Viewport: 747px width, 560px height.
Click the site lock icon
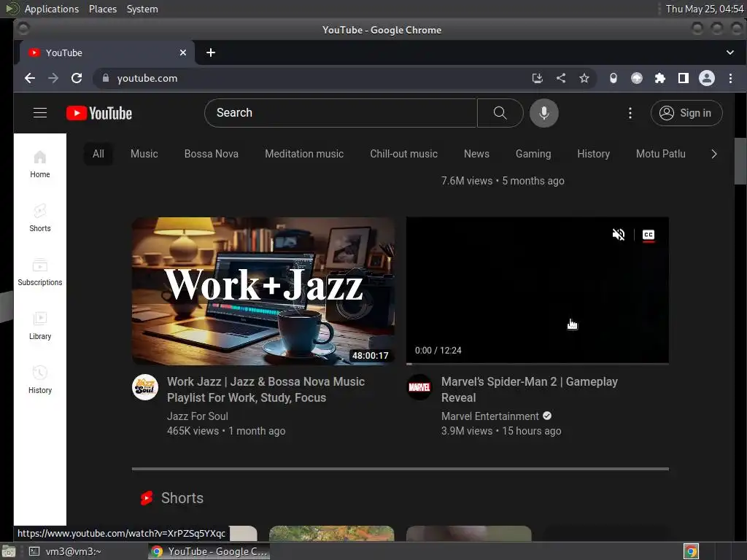coord(106,78)
